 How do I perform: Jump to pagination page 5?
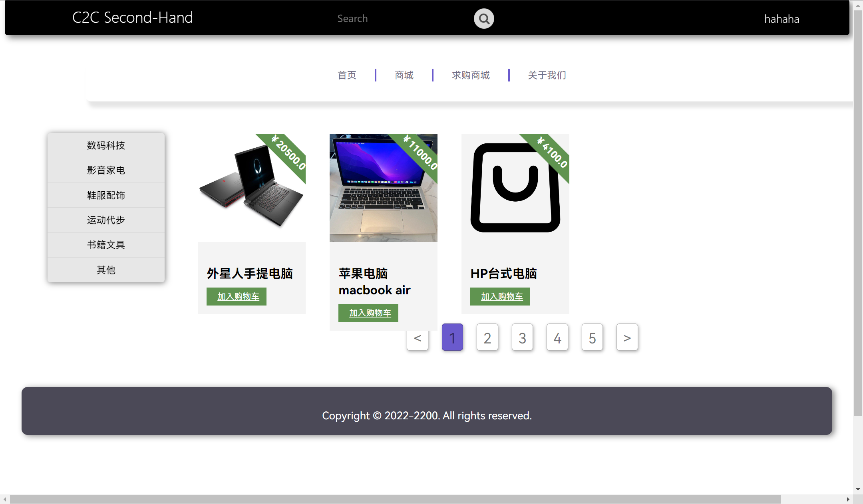pos(592,337)
